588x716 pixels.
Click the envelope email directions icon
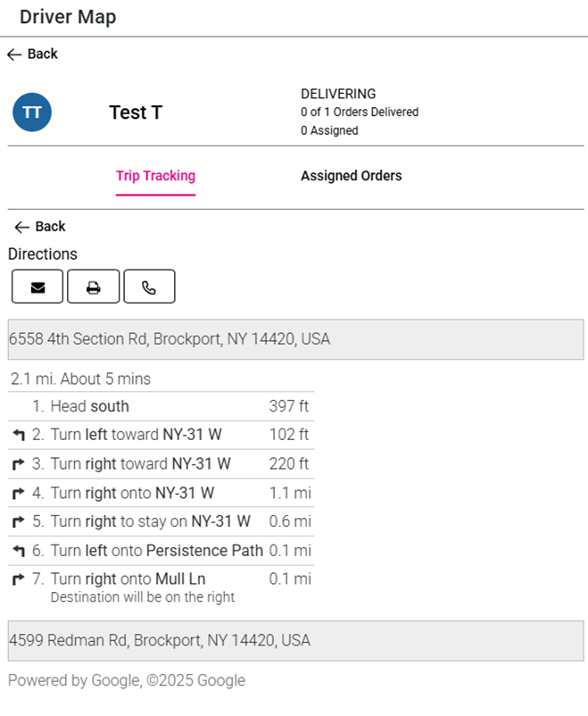(x=37, y=287)
